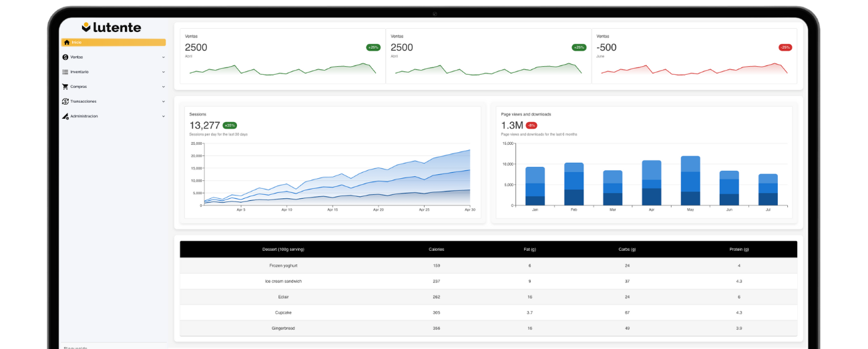Click the Dessert (100g serving) column header
The image size is (868, 349).
(x=283, y=250)
